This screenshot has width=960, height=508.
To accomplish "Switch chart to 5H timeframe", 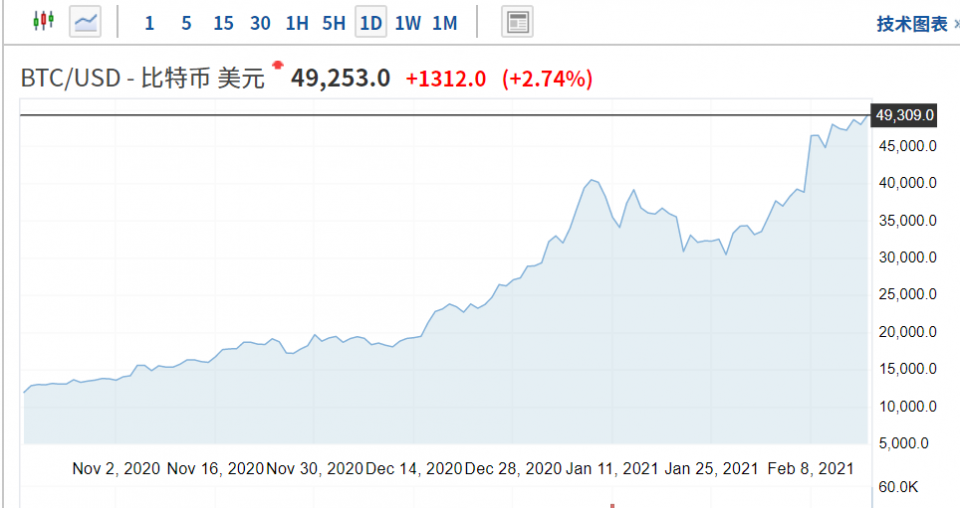I will tap(333, 23).
